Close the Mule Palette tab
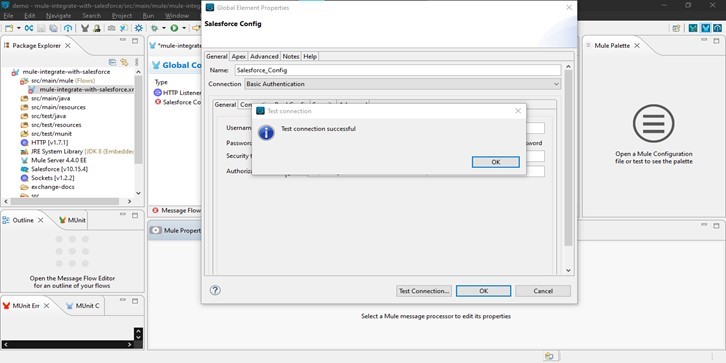The image size is (726, 363). tap(637, 45)
